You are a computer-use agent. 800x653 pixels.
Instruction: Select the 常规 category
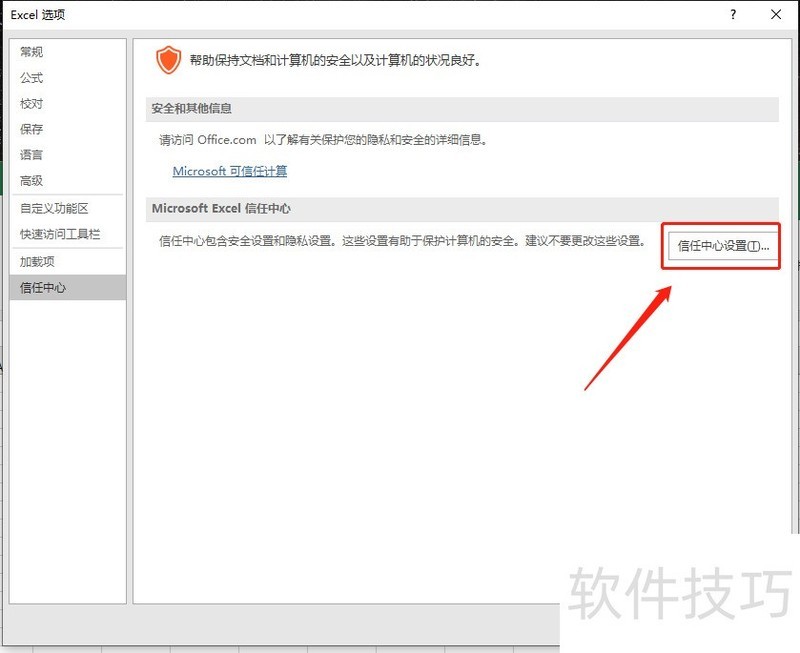coord(32,52)
